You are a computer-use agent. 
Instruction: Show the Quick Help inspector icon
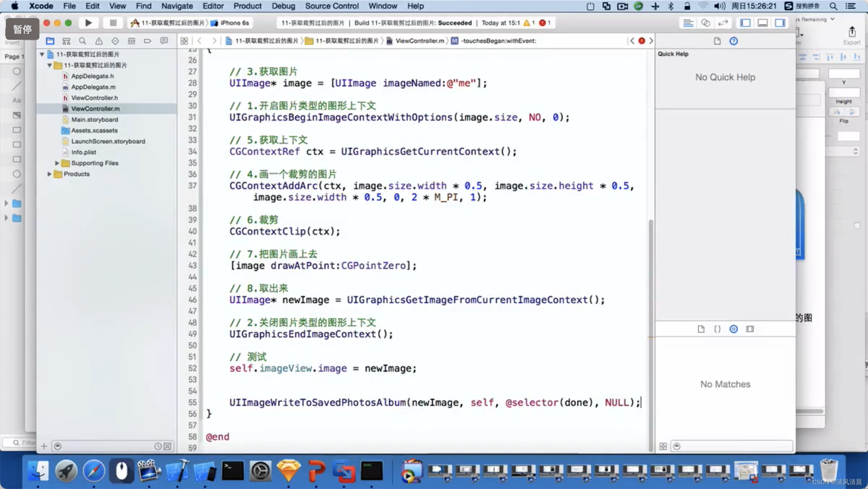pyautogui.click(x=733, y=41)
